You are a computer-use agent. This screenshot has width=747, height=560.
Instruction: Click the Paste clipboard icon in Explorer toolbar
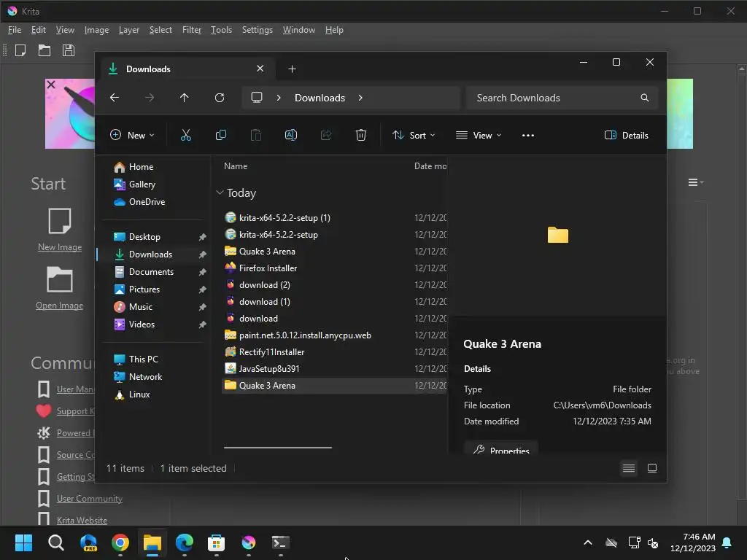tap(256, 135)
